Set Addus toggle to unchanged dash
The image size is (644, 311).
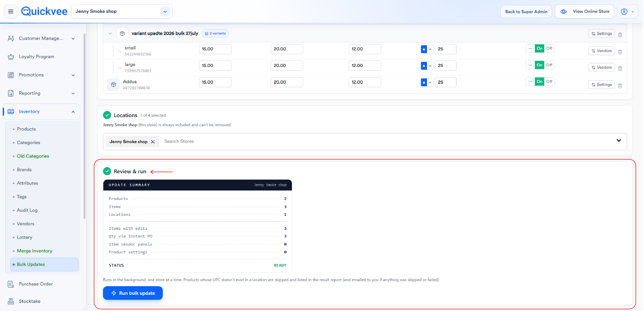coord(530,81)
